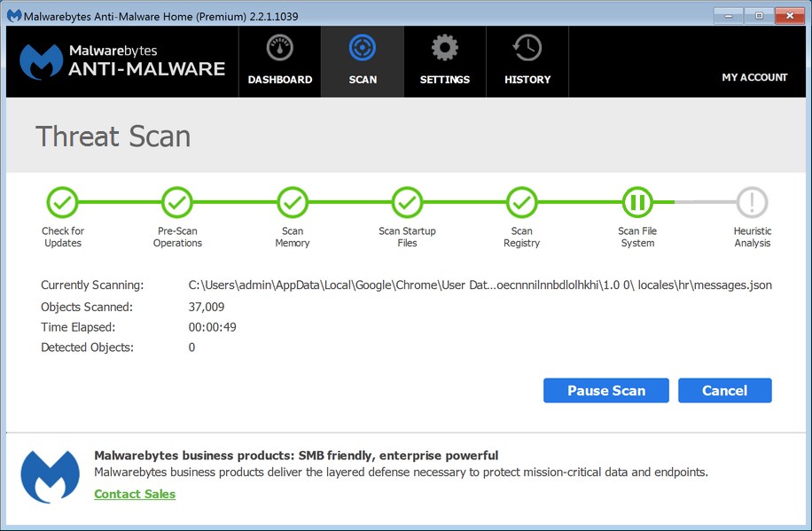Click the Currently Scanning label
This screenshot has height=531, width=812.
(92, 285)
